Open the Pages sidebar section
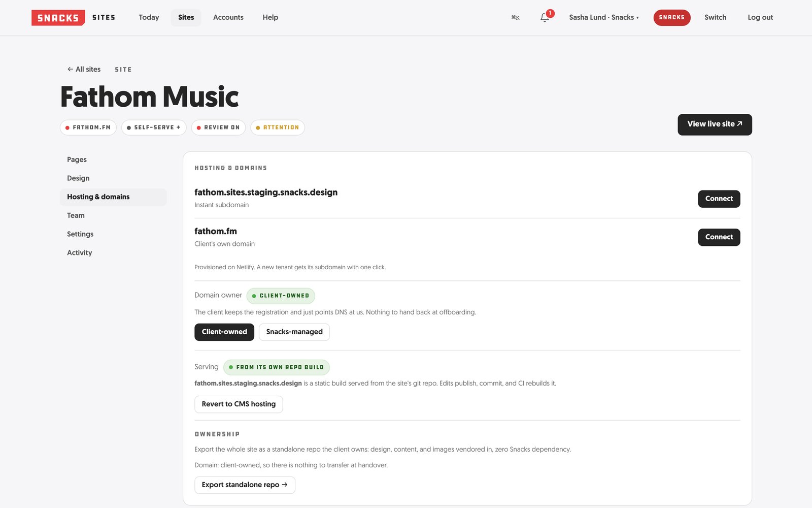This screenshot has width=812, height=508. [113, 160]
